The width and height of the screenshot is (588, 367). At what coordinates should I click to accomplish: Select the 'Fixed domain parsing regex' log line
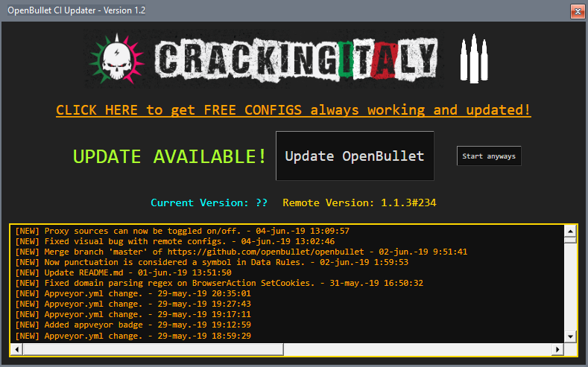click(x=219, y=283)
